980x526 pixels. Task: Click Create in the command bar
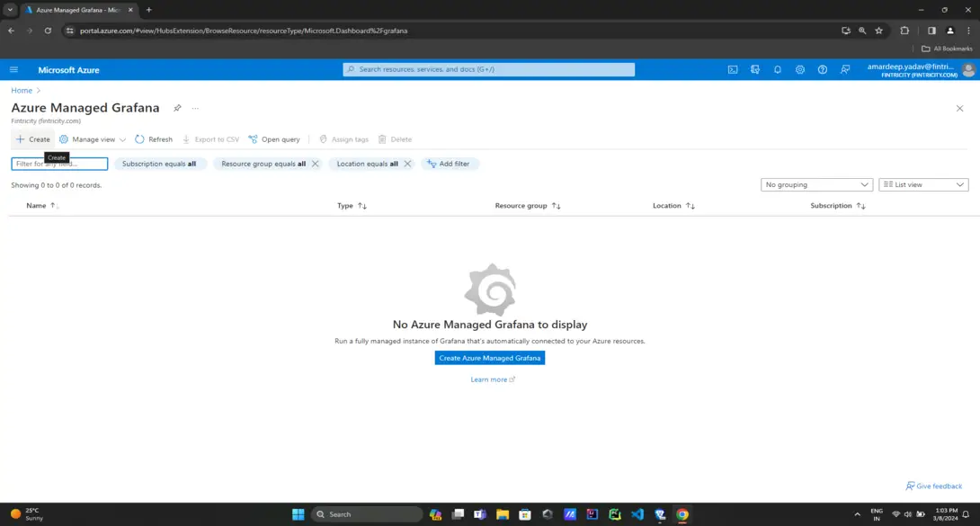point(33,139)
